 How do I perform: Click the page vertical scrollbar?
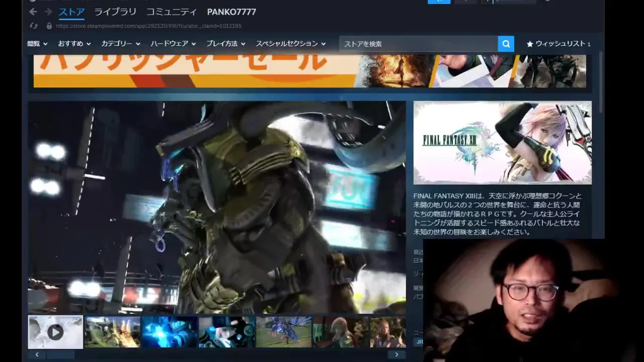pyautogui.click(x=601, y=83)
